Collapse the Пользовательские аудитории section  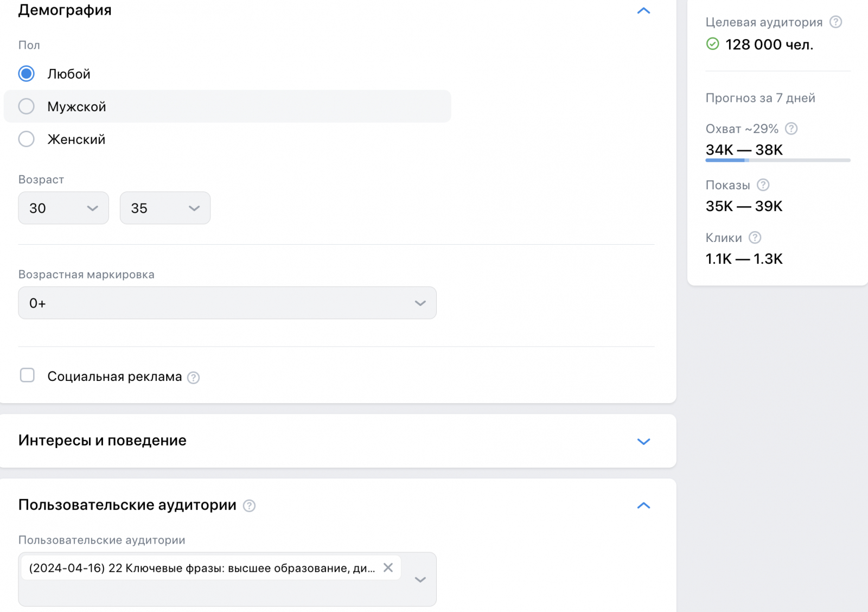click(643, 506)
